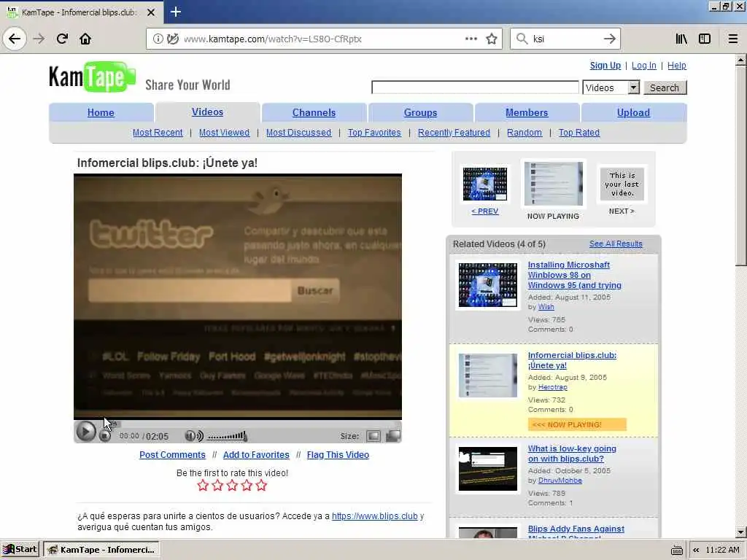Click See All Results link
747x560 pixels.
[x=616, y=244]
